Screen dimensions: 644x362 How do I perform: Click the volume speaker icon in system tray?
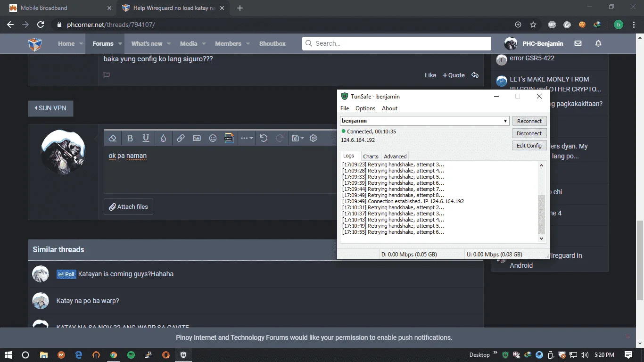click(585, 355)
